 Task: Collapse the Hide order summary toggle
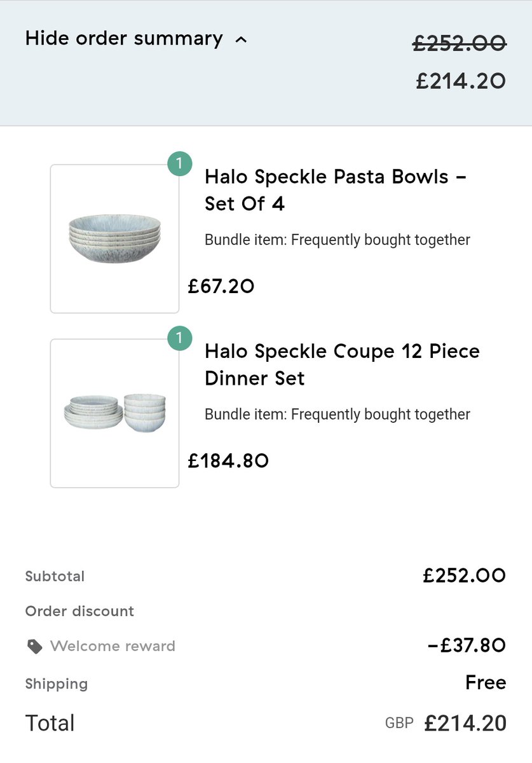(124, 39)
